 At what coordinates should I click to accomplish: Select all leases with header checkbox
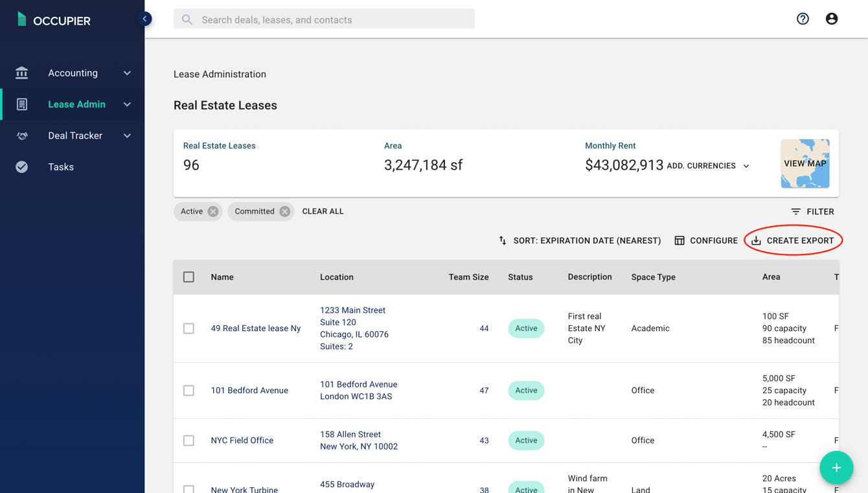click(188, 277)
